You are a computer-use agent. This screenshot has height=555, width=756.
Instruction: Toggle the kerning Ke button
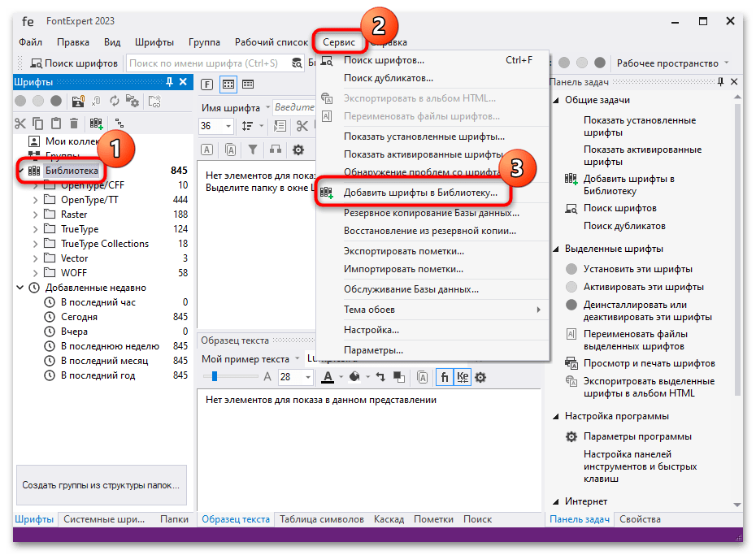pyautogui.click(x=463, y=377)
